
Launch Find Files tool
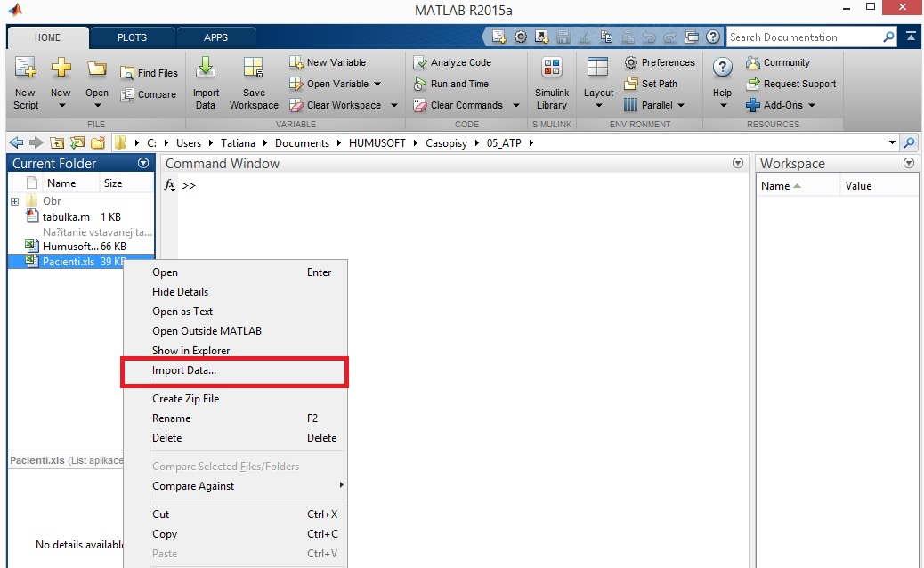coord(149,73)
